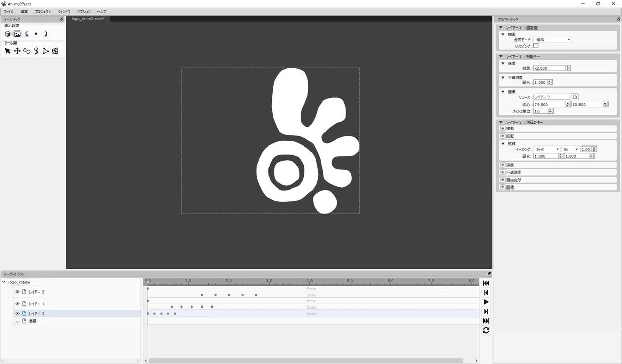Click the リソース name field

click(x=552, y=97)
